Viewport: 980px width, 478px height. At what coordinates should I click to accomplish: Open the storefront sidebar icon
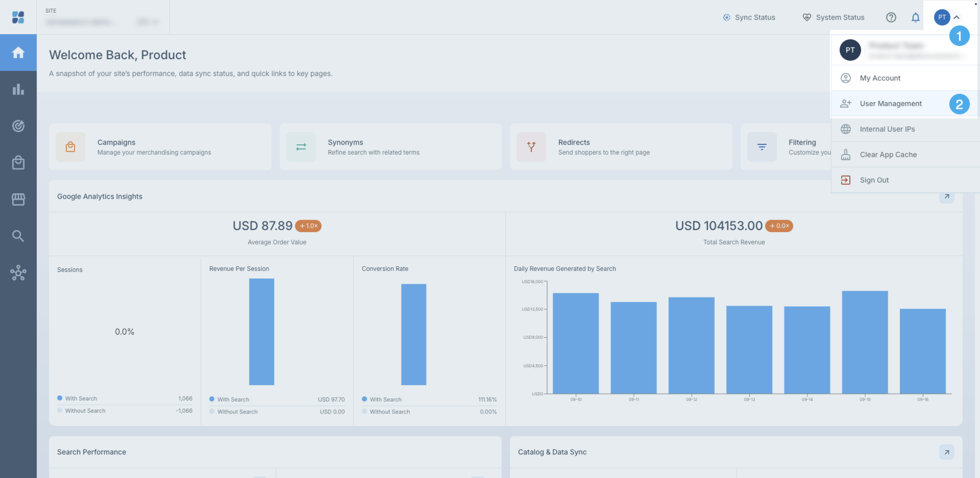18,199
